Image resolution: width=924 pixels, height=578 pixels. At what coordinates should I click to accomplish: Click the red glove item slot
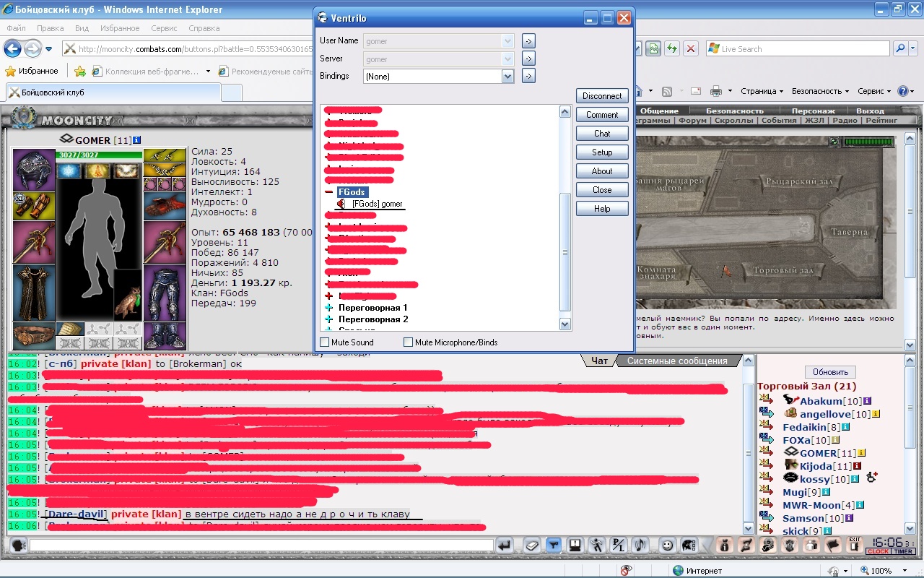[x=165, y=206]
